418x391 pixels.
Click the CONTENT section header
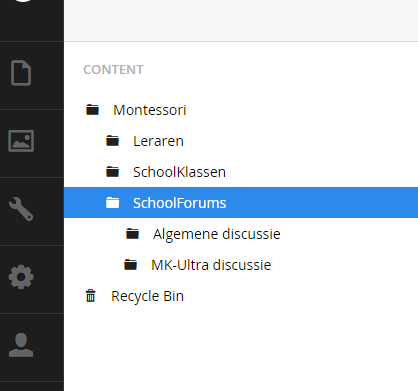coord(113,70)
